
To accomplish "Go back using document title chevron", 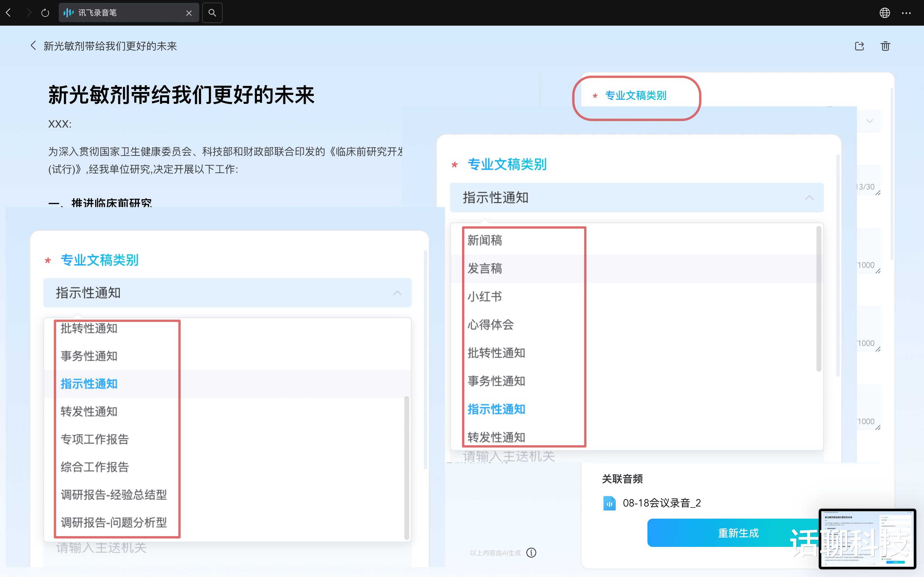I will point(33,46).
